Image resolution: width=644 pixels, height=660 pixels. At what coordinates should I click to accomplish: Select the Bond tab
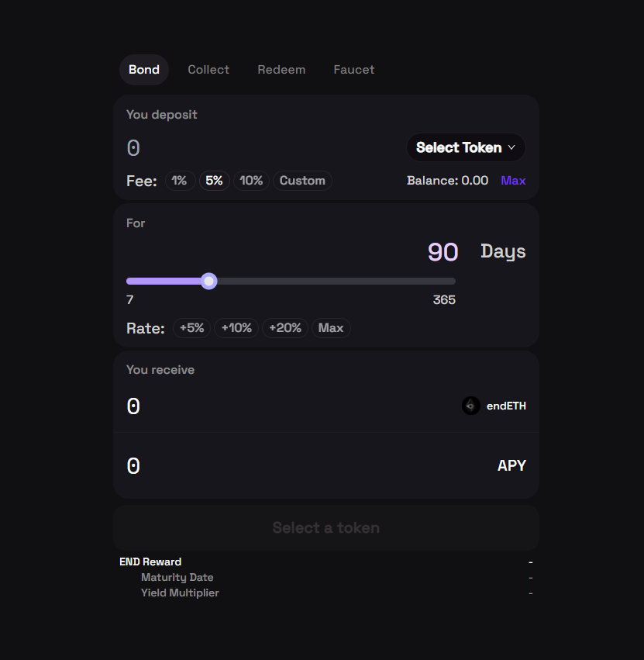click(x=144, y=70)
